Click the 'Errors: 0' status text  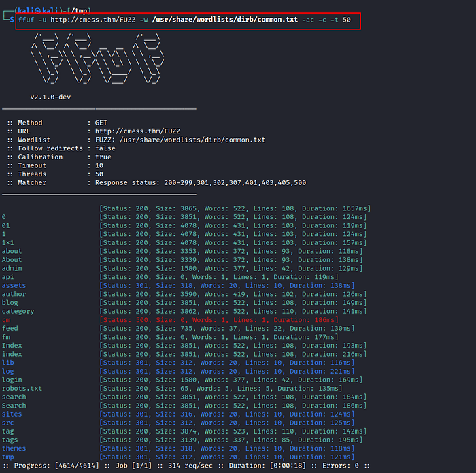340,466
